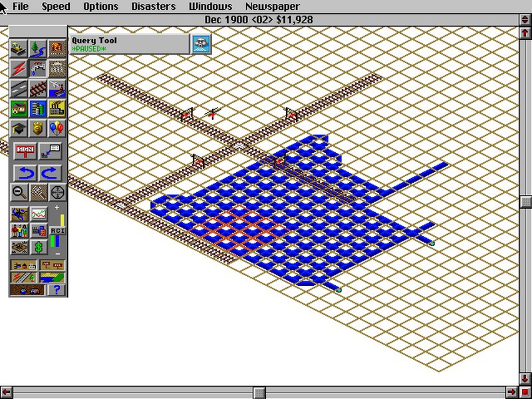
Task: Click the Zoom in tool
Action: click(39, 192)
